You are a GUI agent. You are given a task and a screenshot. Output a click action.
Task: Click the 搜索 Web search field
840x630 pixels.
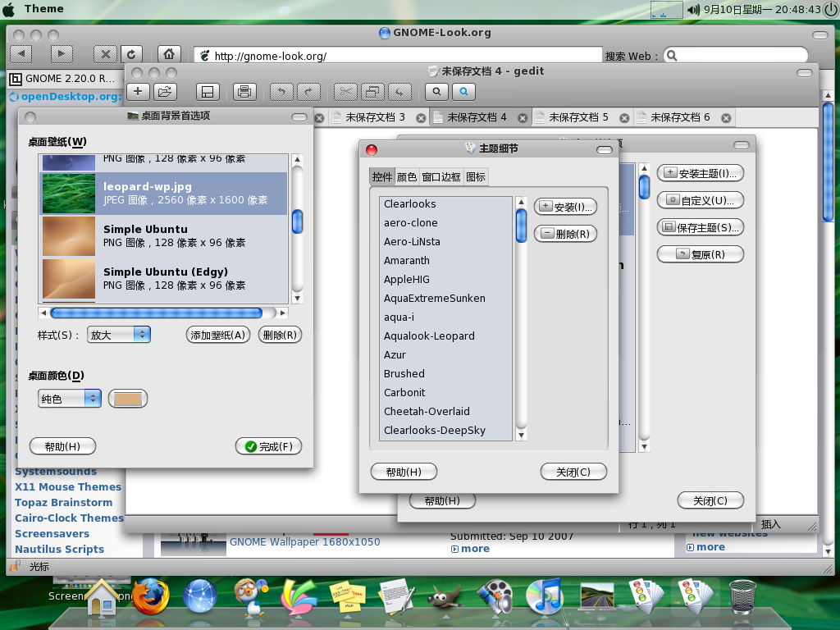click(736, 56)
